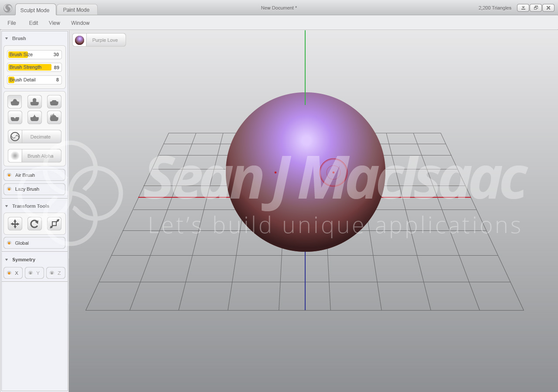Viewport: 558px width, 392px height.
Task: Click the Decimate tool icon
Action: pyautogui.click(x=15, y=137)
